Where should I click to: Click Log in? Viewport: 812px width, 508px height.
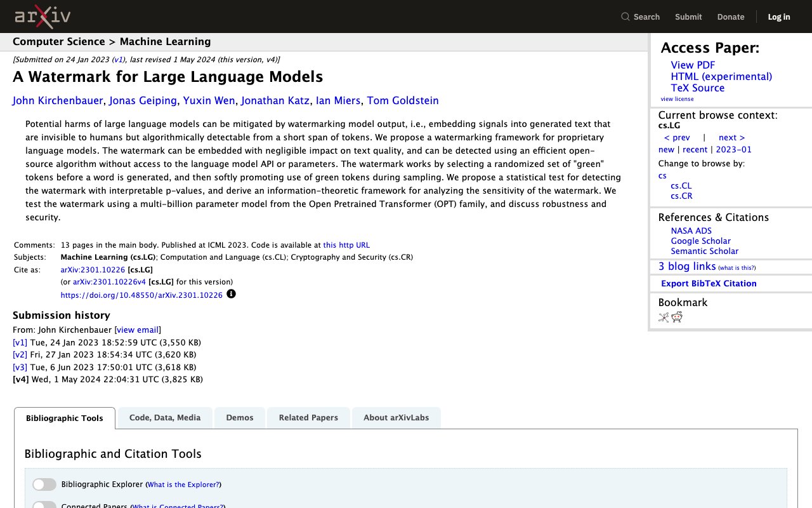coord(779,17)
